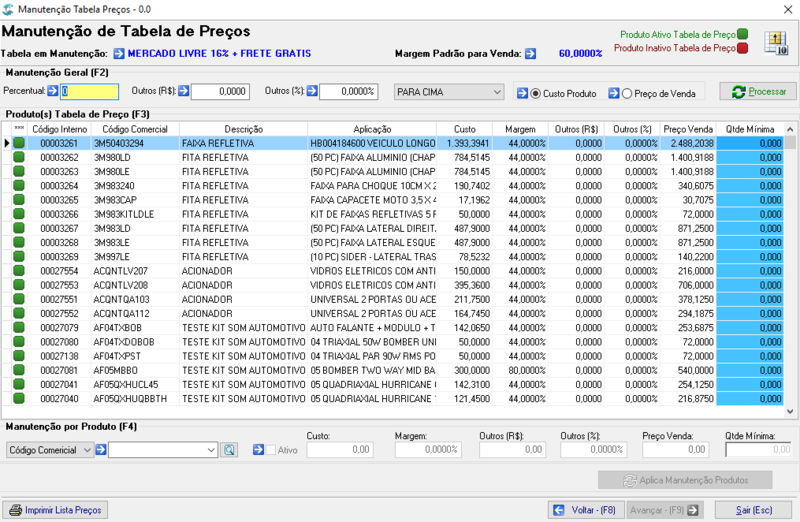Click green status icon of row 00003264
Image resolution: width=800 pixels, height=522 pixels.
point(19,185)
